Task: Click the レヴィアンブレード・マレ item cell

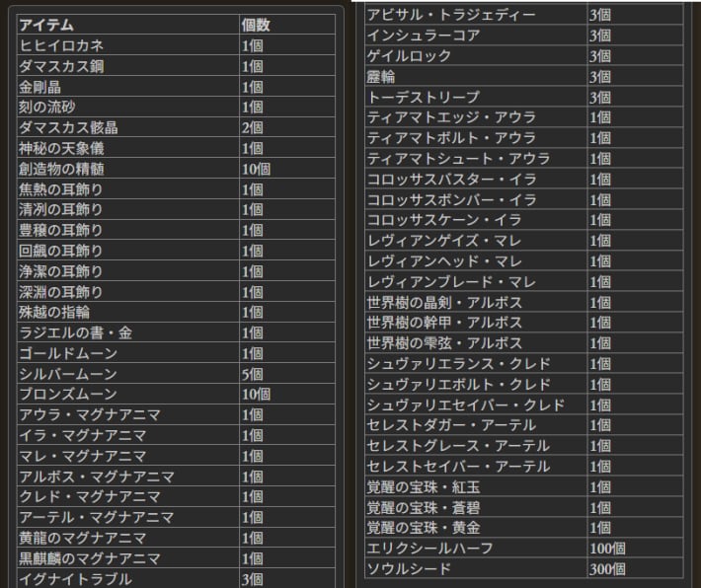Action: [x=476, y=282]
